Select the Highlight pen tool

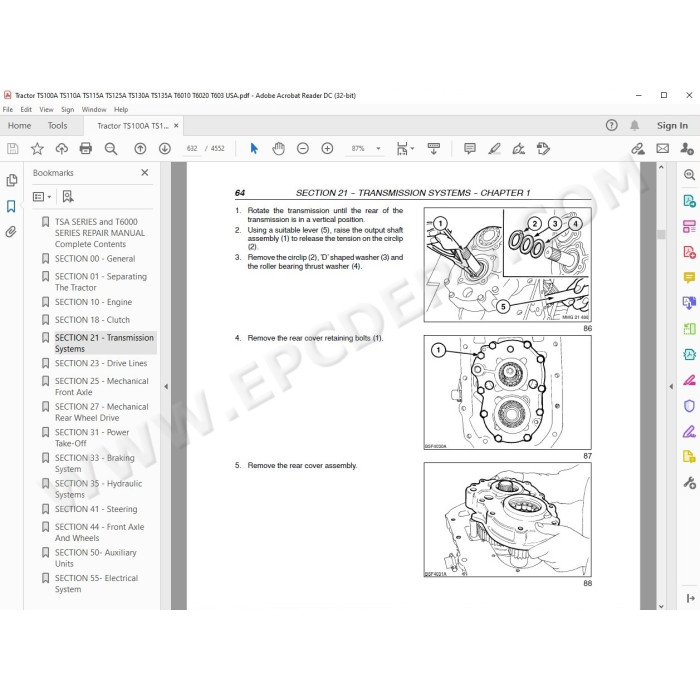coord(494,149)
